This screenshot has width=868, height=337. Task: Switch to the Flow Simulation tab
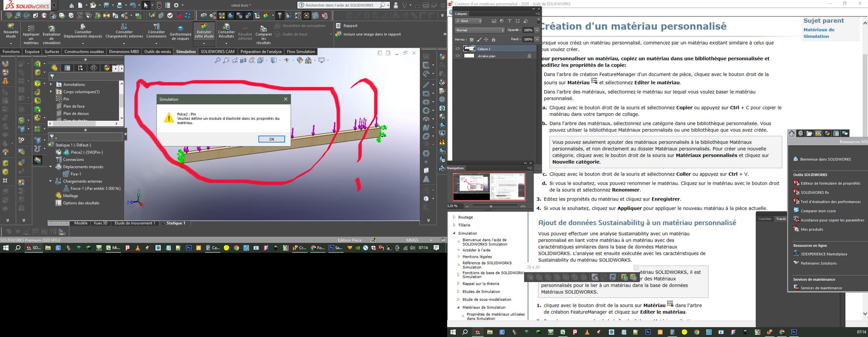pyautogui.click(x=301, y=52)
